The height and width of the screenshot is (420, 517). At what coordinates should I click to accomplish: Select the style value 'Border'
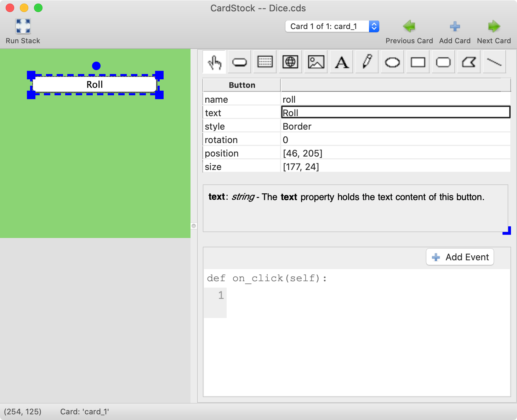coord(396,126)
